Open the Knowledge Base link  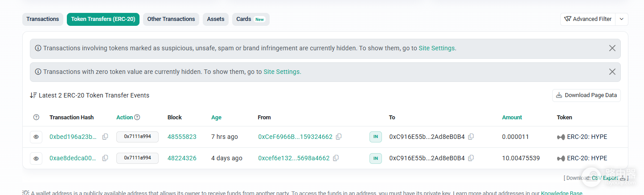(562, 193)
